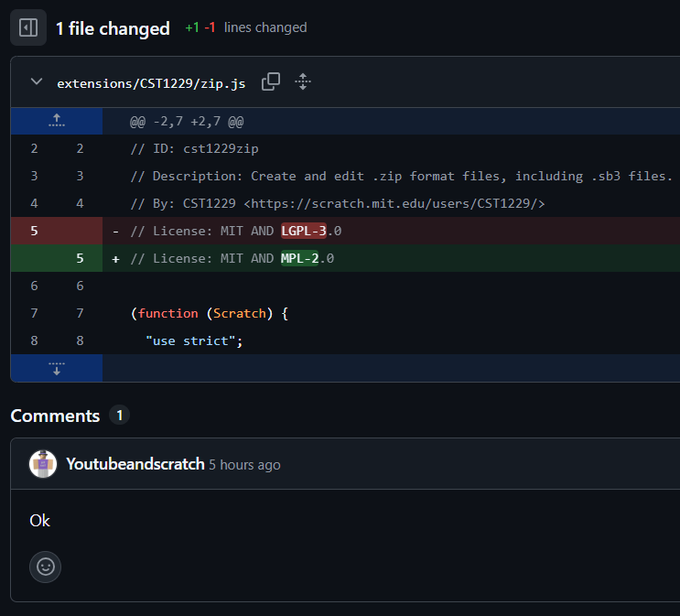The image size is (680, 616).
Task: Click the '1 file changed' heading
Action: tap(113, 28)
